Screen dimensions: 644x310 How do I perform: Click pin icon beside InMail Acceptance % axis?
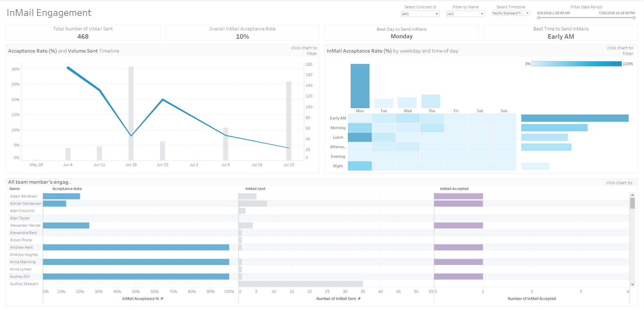tap(162, 299)
